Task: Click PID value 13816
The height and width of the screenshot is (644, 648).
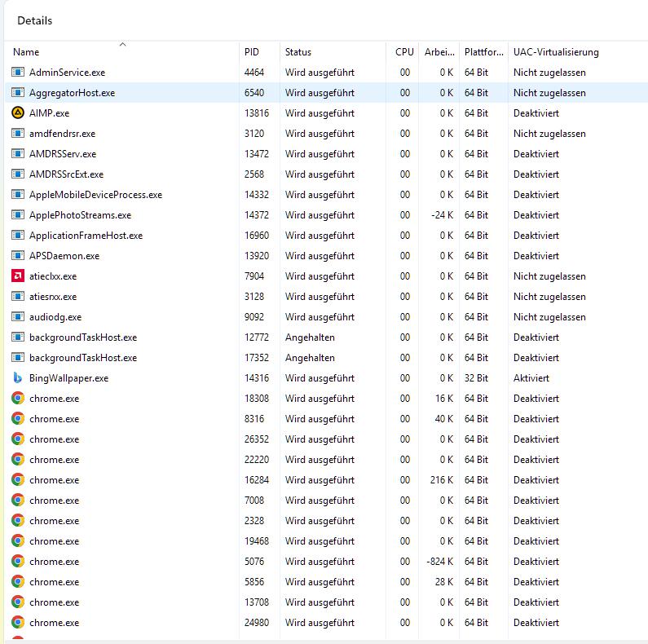Action: coord(257,112)
